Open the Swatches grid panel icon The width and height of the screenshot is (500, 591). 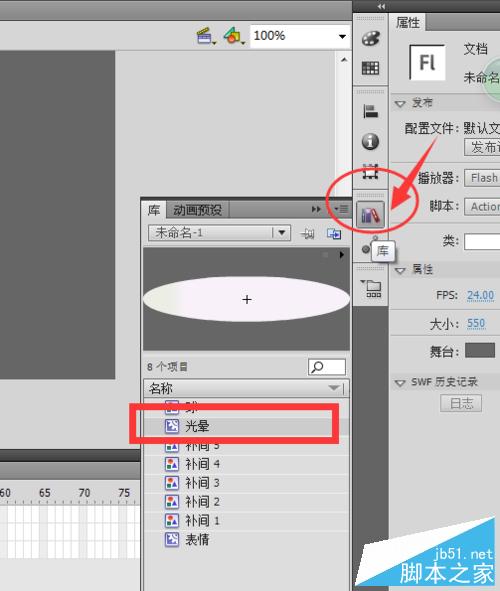click(370, 68)
